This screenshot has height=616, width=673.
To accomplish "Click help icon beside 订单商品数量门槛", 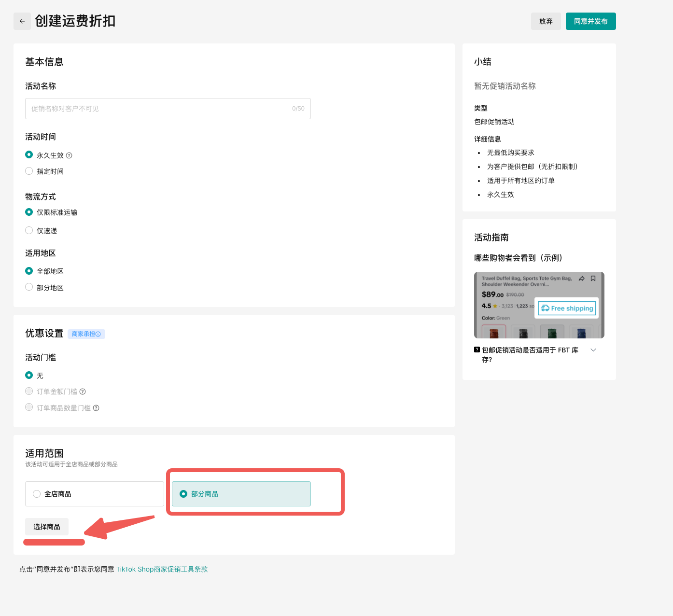I will point(96,408).
